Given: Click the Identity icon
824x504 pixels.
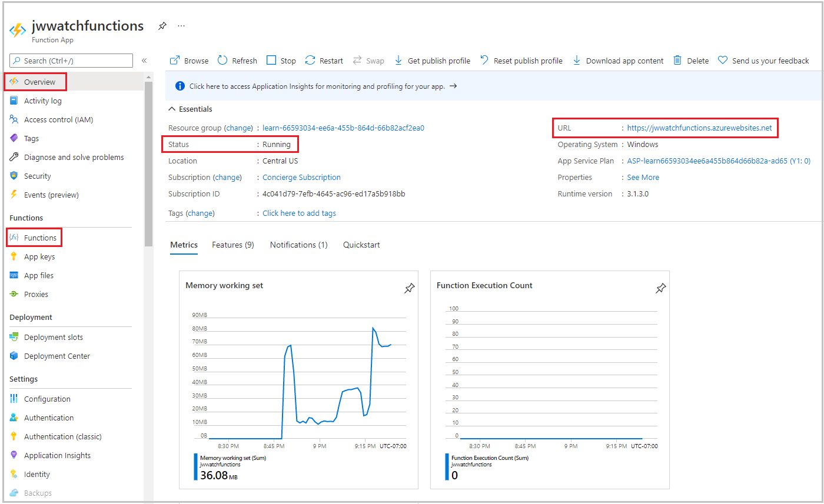Looking at the screenshot, I should [14, 474].
